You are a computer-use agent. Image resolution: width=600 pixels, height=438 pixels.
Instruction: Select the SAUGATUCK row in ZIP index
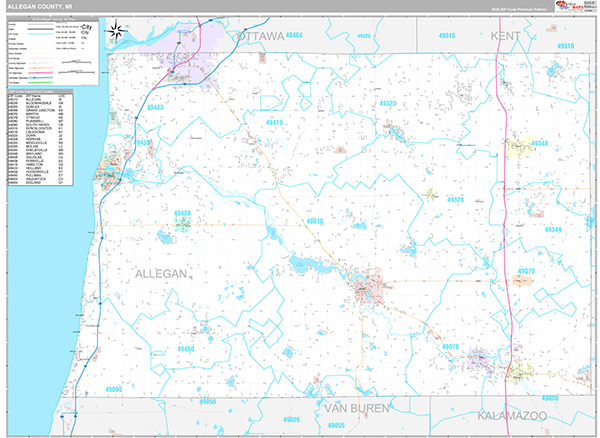pos(36,179)
